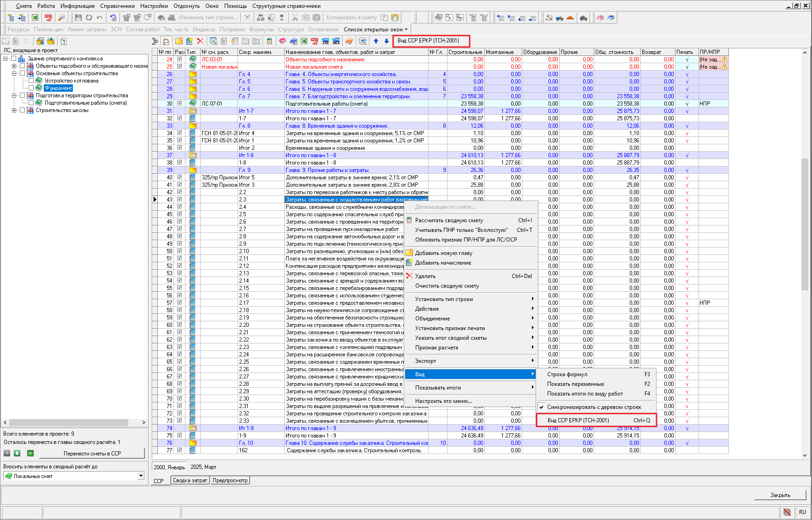The height and width of the screenshot is (520, 812).
Task: Collapse the Основные объекты строительства node
Action: pyautogui.click(x=14, y=73)
